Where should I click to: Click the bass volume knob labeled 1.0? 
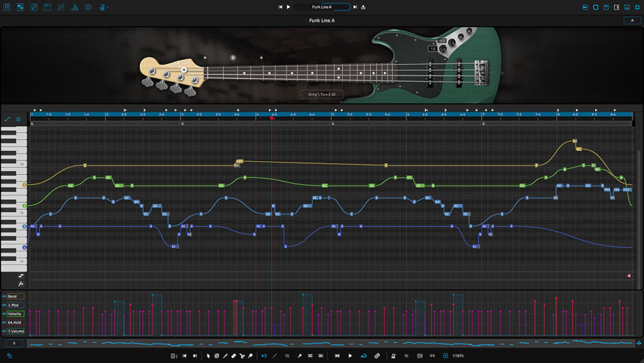tap(443, 49)
